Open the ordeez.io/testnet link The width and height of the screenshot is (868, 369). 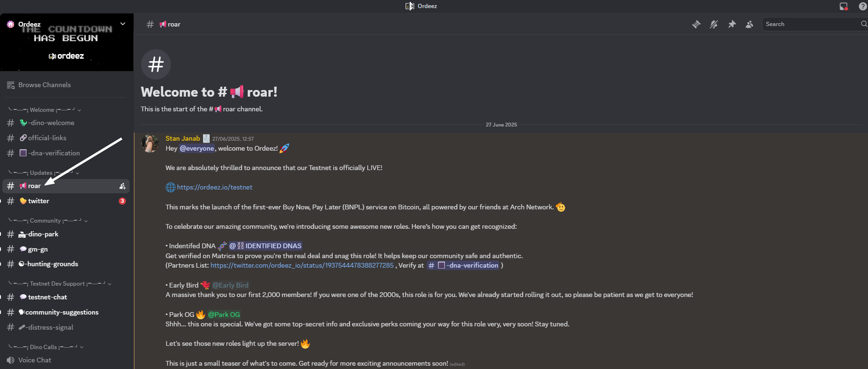(x=214, y=187)
